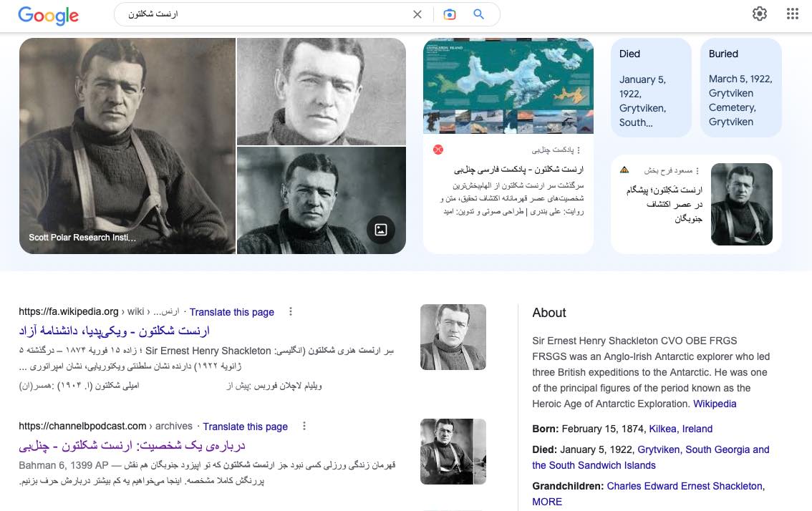Image resolution: width=812 pixels, height=511 pixels.
Task: Open Wikipedia link in About panel
Action: click(715, 404)
